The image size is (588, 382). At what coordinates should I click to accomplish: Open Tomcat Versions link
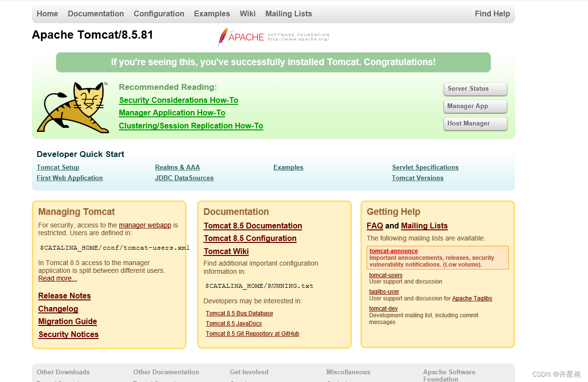point(417,178)
